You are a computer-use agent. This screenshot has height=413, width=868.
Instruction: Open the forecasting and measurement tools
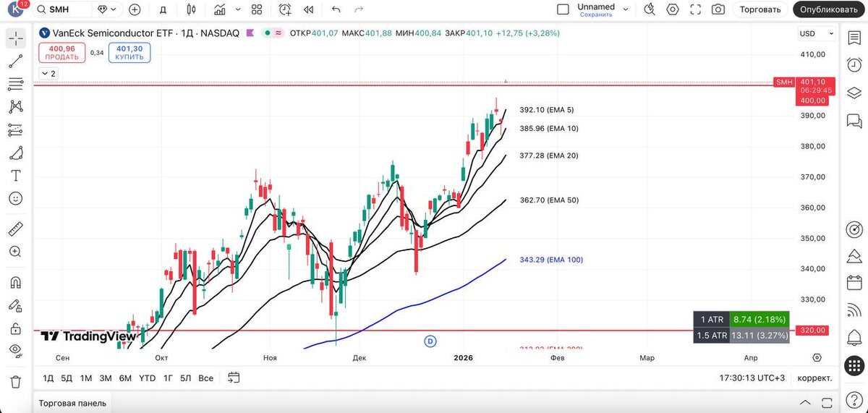pos(15,129)
